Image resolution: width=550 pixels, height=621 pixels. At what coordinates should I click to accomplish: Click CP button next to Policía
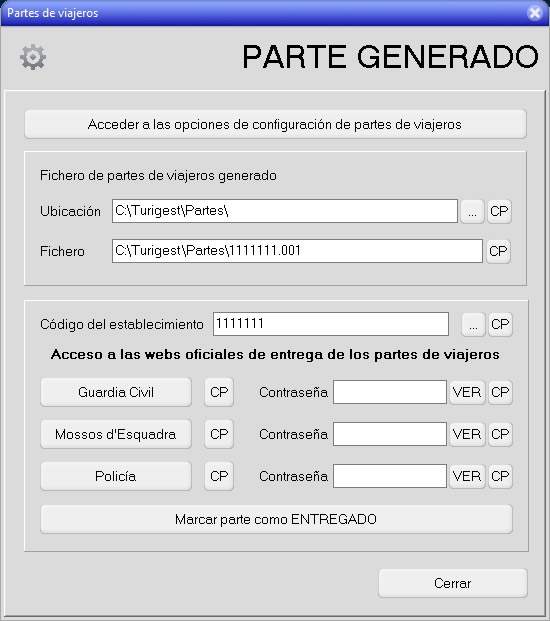tap(219, 476)
